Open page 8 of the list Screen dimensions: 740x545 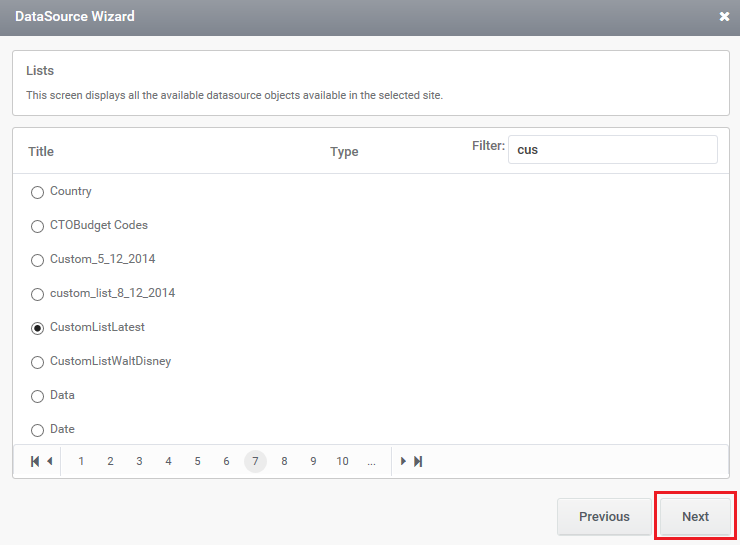[x=284, y=461]
